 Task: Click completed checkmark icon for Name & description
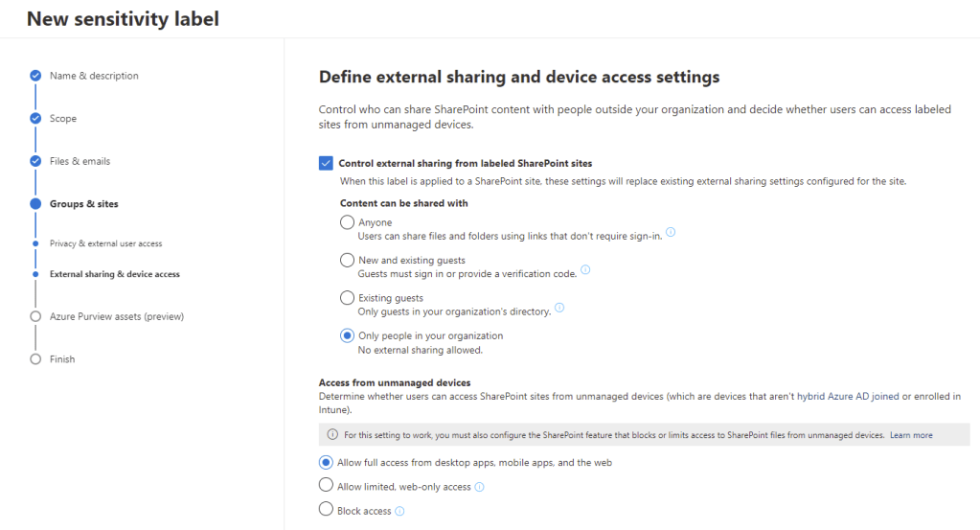click(35, 76)
